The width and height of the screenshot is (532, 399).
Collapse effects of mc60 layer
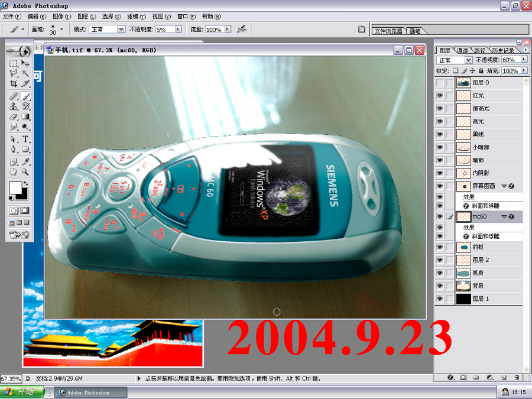[x=504, y=216]
